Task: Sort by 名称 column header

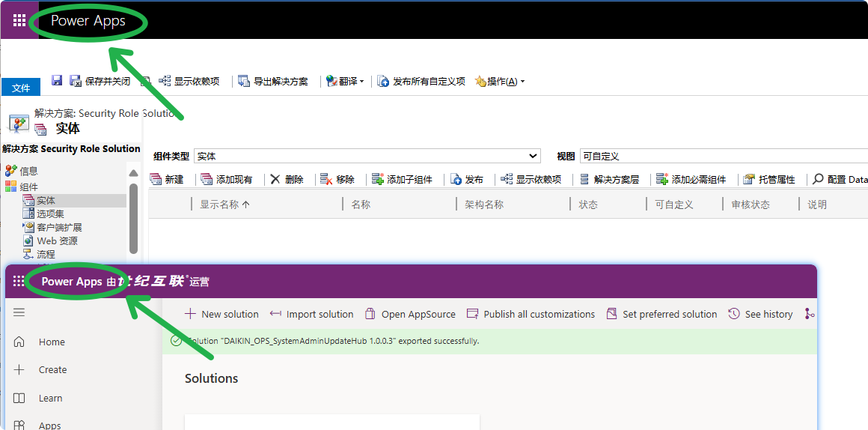Action: pyautogui.click(x=361, y=205)
